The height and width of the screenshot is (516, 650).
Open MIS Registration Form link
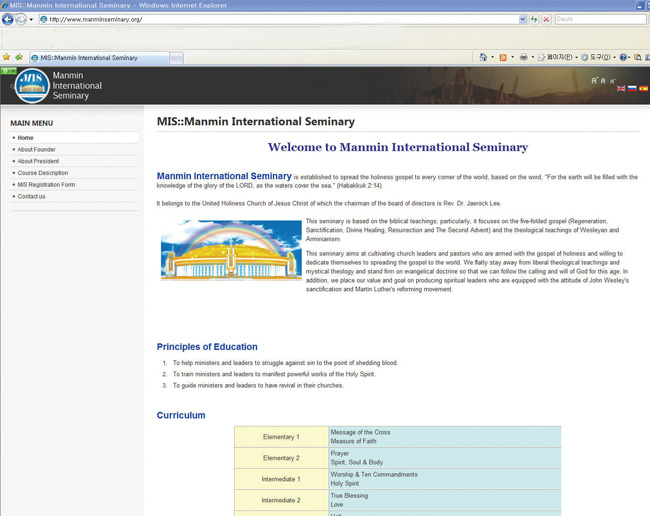[x=74, y=184]
